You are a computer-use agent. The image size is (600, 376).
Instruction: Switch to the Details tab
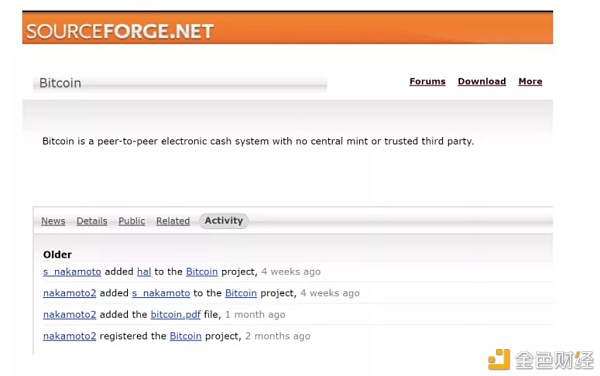point(92,221)
